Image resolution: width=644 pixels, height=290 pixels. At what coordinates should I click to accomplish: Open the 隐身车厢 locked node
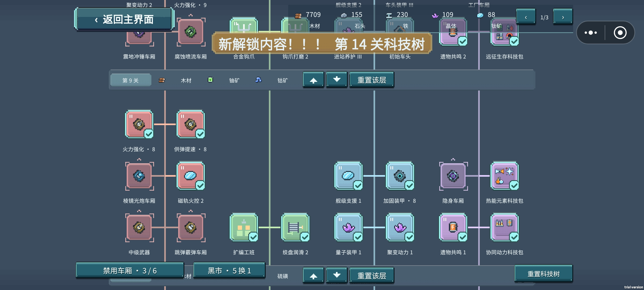point(453,176)
